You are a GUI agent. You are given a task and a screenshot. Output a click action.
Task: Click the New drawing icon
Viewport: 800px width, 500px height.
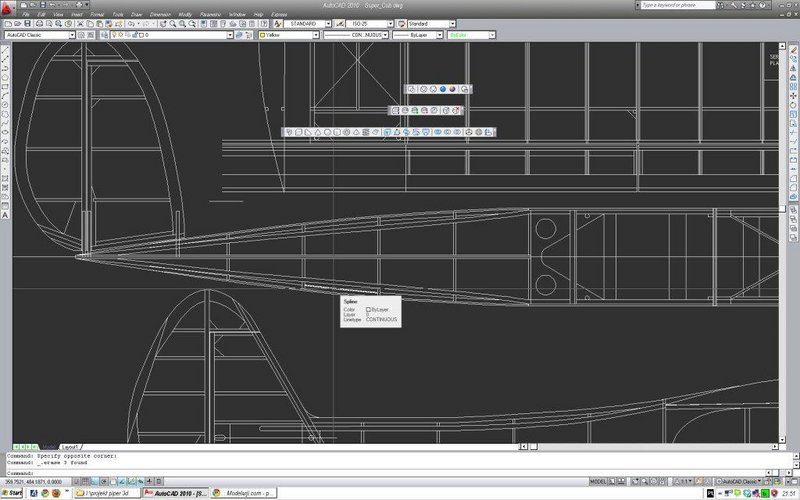(8, 24)
